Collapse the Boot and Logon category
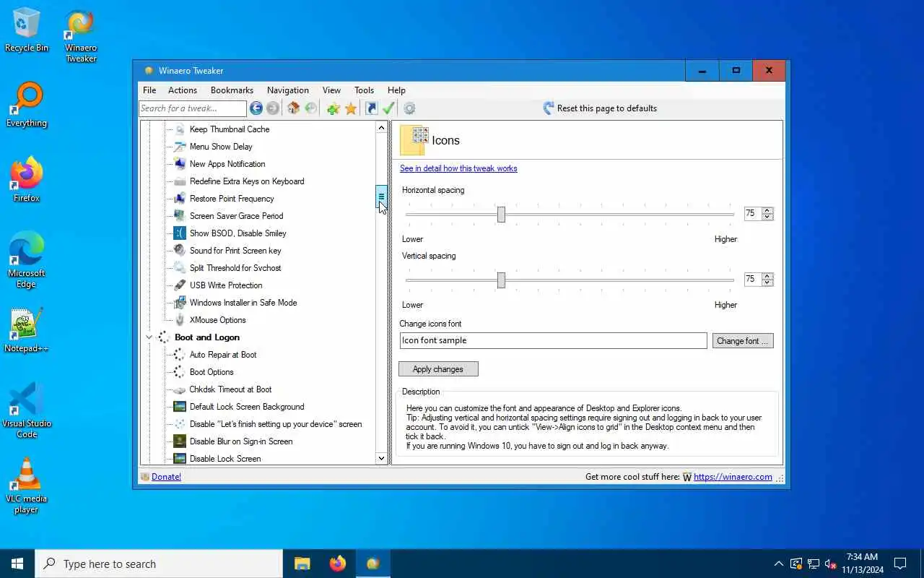This screenshot has width=924, height=578. click(x=149, y=337)
